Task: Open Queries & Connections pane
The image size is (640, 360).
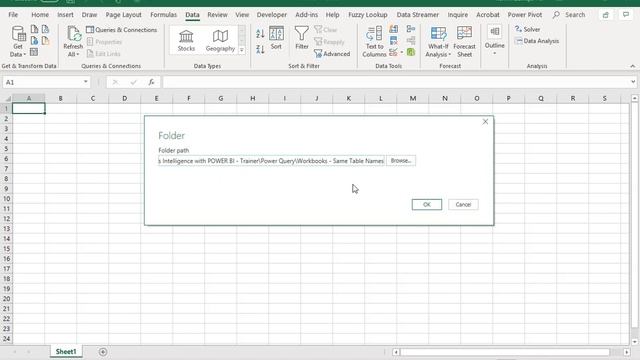Action: tap(121, 30)
